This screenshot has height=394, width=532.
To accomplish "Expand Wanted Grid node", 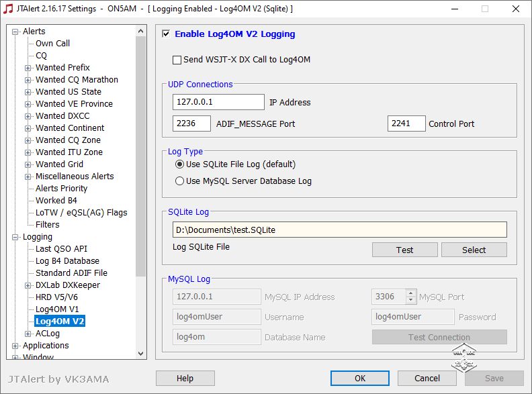I will click(x=28, y=165).
